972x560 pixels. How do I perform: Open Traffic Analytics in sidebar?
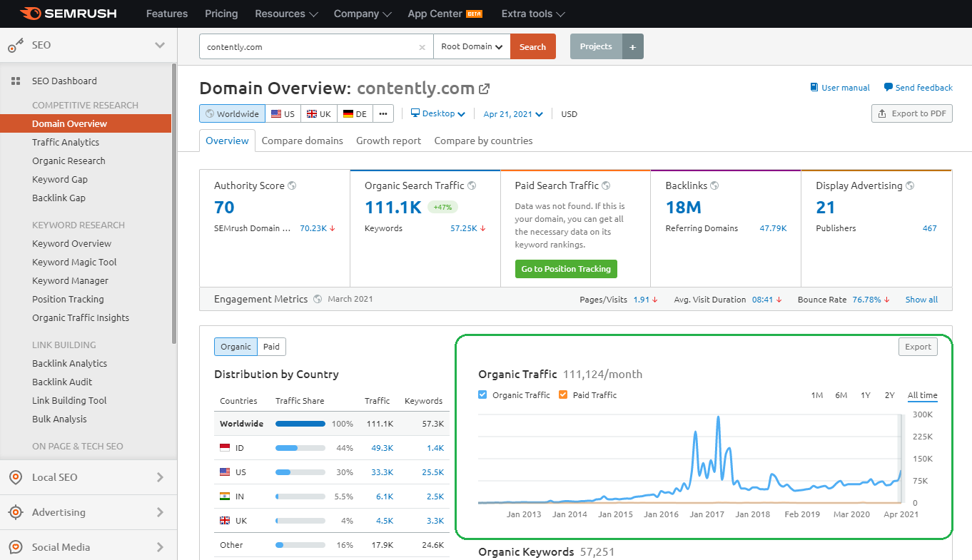coord(66,142)
